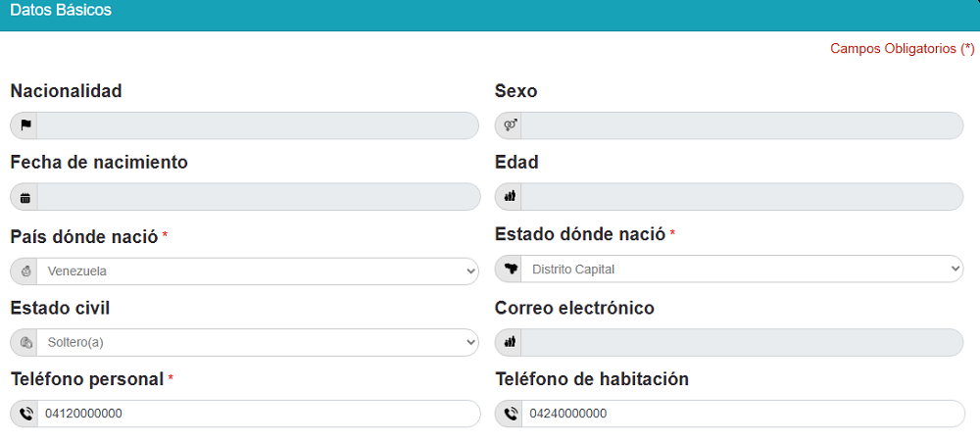
Task: Click the Teléfono de habitación label
Action: coord(592,379)
